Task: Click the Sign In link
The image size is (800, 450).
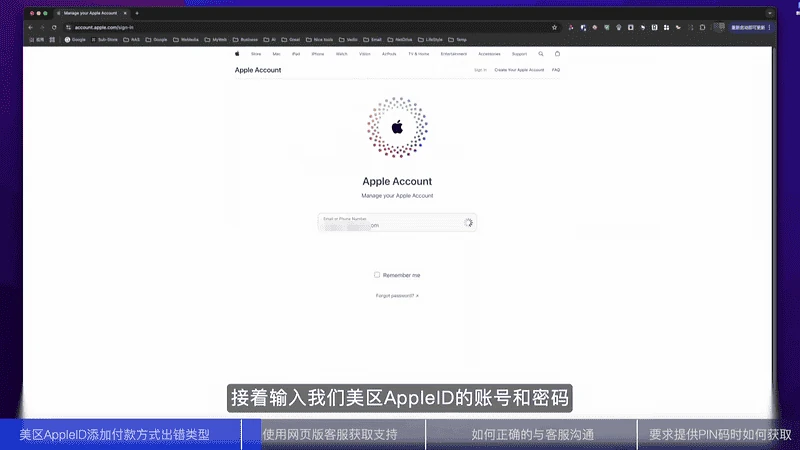Action: click(480, 70)
